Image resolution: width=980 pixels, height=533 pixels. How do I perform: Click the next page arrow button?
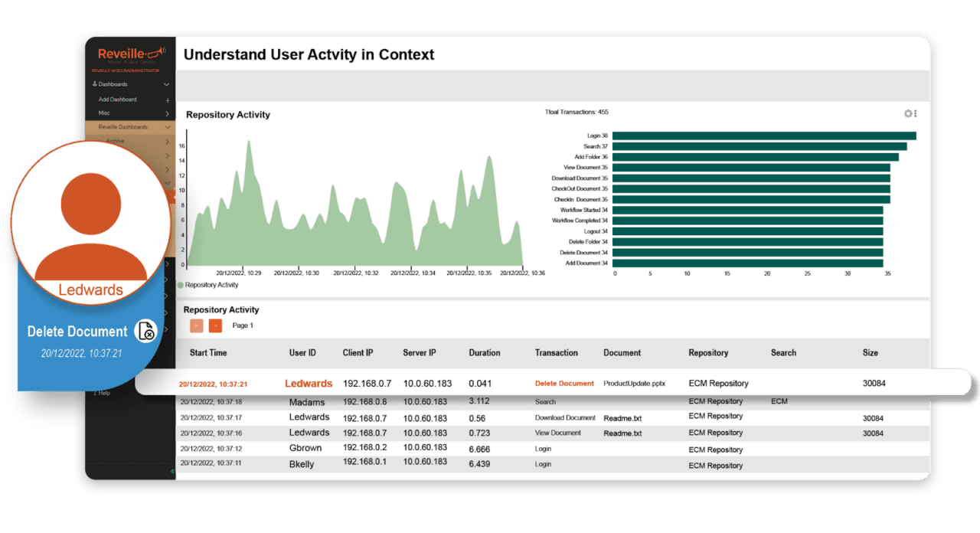click(216, 325)
